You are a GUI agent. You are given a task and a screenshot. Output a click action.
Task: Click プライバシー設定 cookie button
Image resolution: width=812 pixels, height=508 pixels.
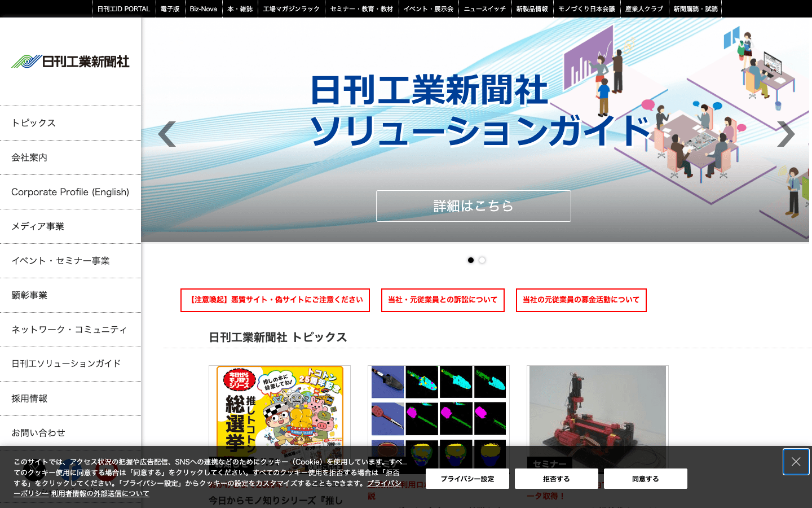point(467,479)
